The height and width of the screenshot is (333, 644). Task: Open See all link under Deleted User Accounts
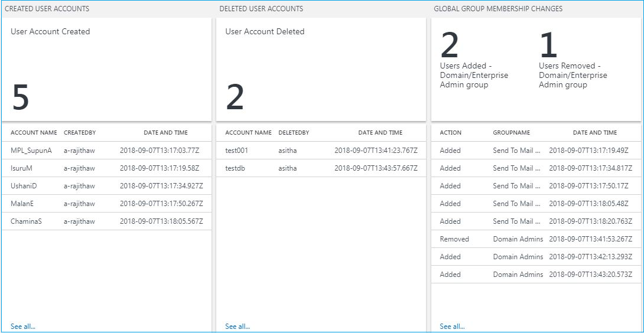(x=238, y=327)
